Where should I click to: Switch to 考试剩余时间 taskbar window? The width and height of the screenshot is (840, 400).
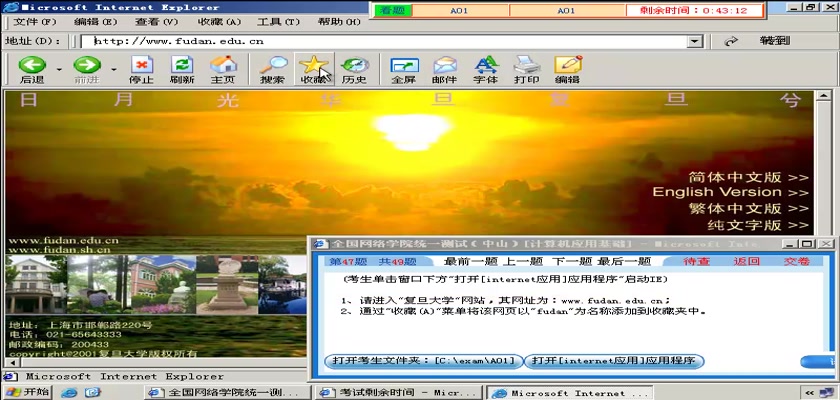[x=399, y=393]
